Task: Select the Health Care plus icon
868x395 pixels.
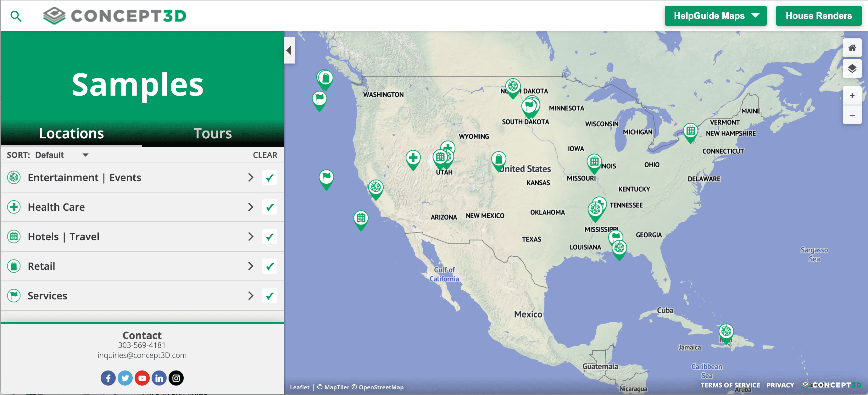Action: coord(14,207)
